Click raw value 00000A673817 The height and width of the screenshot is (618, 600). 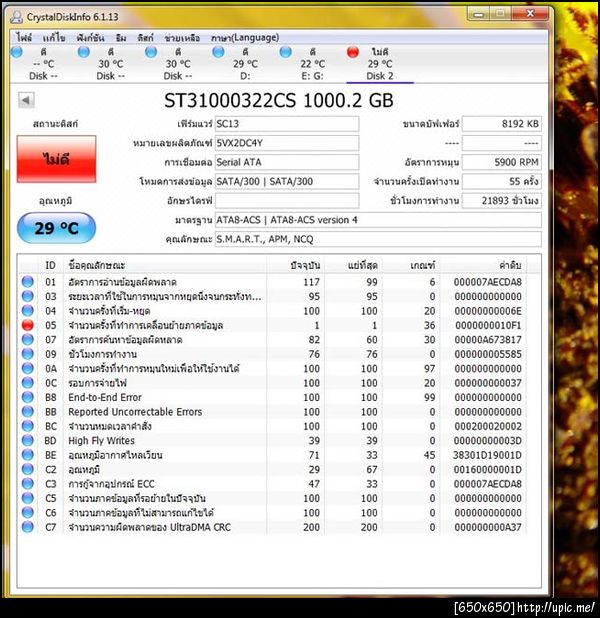pos(488,339)
